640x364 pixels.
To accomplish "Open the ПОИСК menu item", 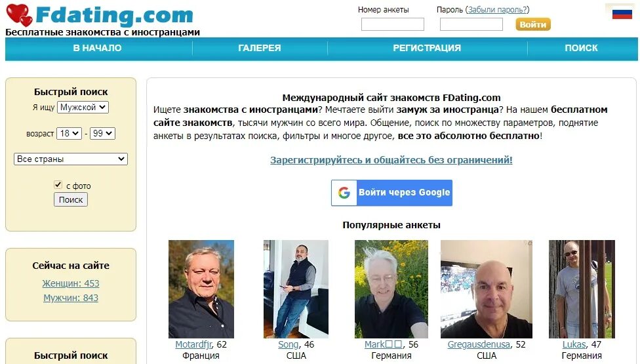I will pos(581,48).
